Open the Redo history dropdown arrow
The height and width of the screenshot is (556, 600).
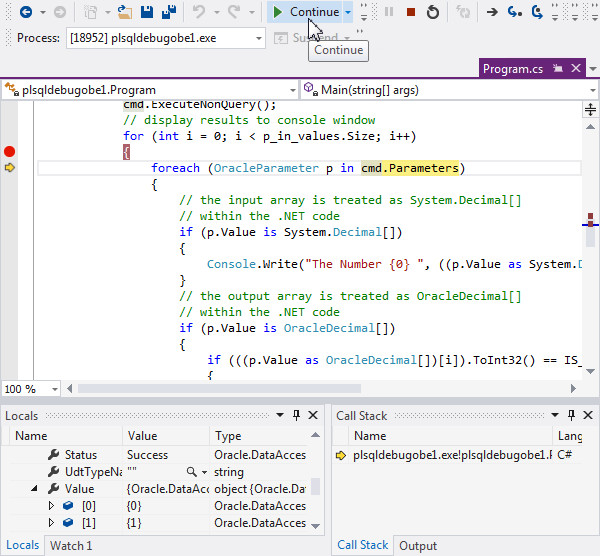tap(251, 12)
